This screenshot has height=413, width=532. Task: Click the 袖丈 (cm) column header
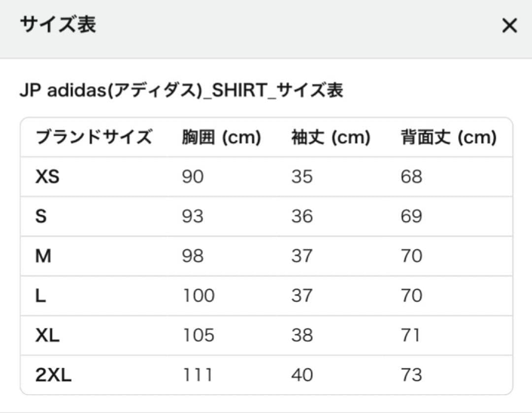point(331,137)
